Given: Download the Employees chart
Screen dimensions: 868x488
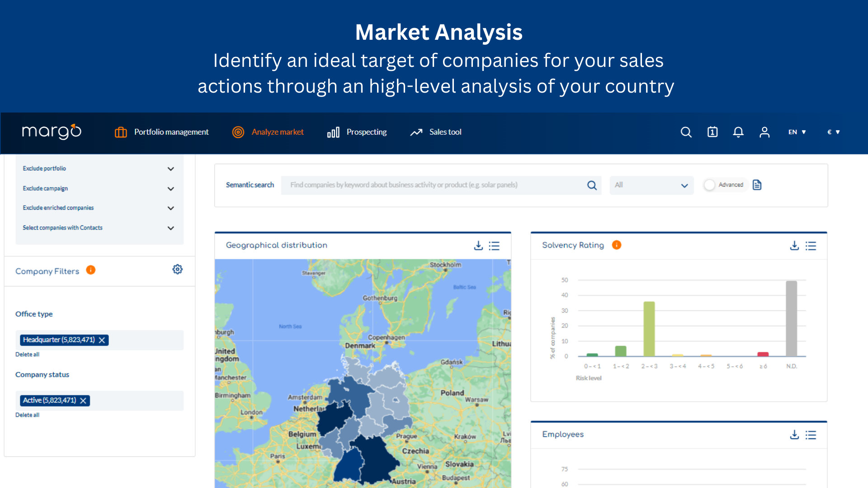Looking at the screenshot, I should 794,435.
